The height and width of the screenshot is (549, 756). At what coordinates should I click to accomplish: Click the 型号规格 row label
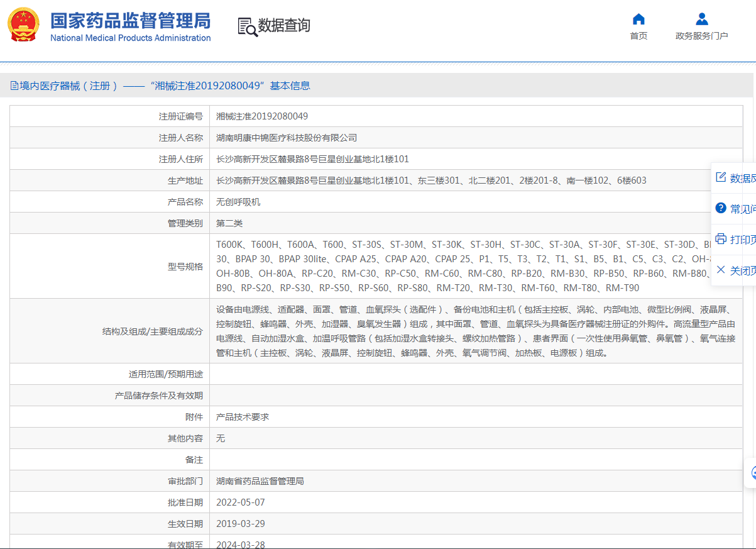coord(185,266)
